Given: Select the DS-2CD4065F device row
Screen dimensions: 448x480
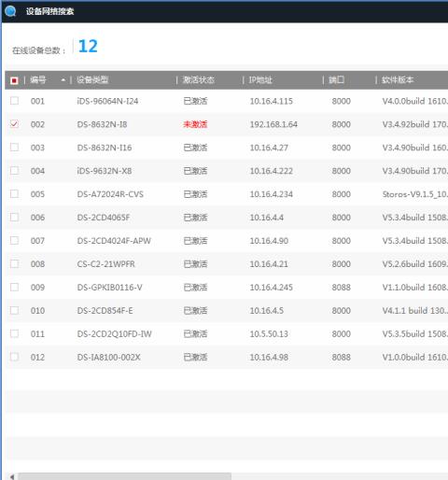Looking at the screenshot, I should pos(227,218).
